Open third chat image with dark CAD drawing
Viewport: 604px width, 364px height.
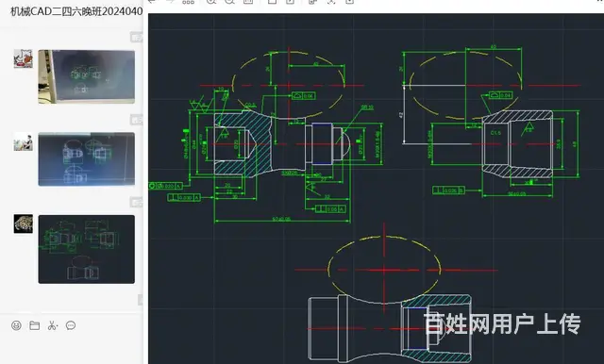pyautogui.click(x=86, y=249)
